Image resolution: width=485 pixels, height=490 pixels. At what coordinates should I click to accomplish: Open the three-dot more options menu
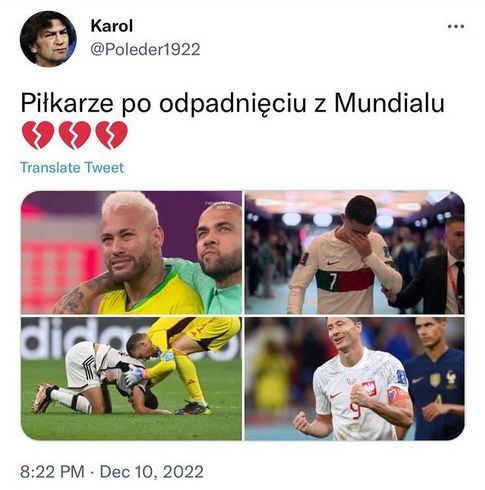click(x=456, y=26)
